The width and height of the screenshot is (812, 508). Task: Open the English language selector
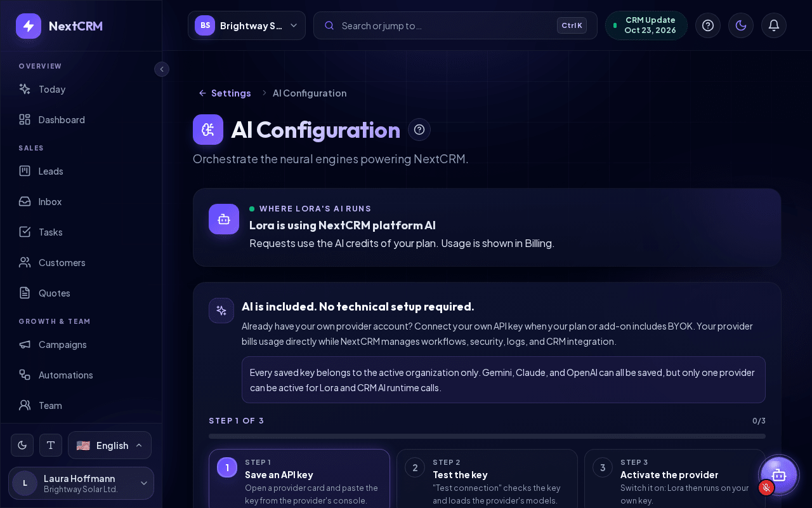110,445
